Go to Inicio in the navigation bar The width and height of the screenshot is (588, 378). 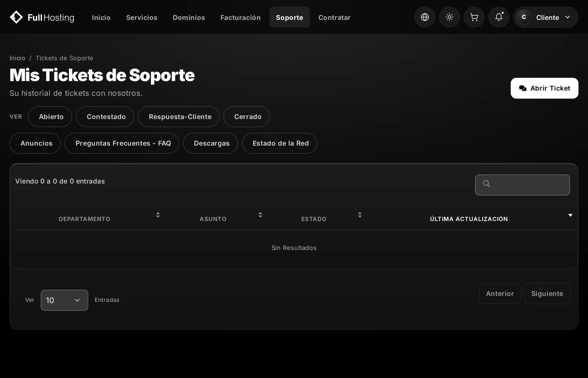point(101,17)
